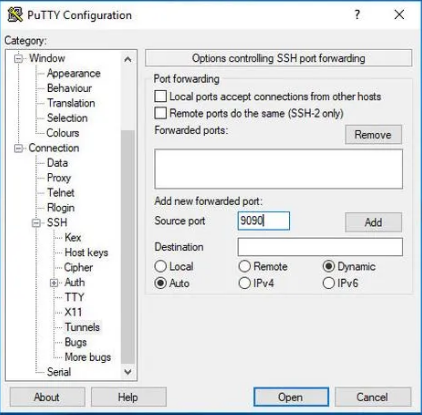Choose the IPv6 radio option
Image resolution: width=422 pixels, height=415 pixels.
(x=328, y=283)
